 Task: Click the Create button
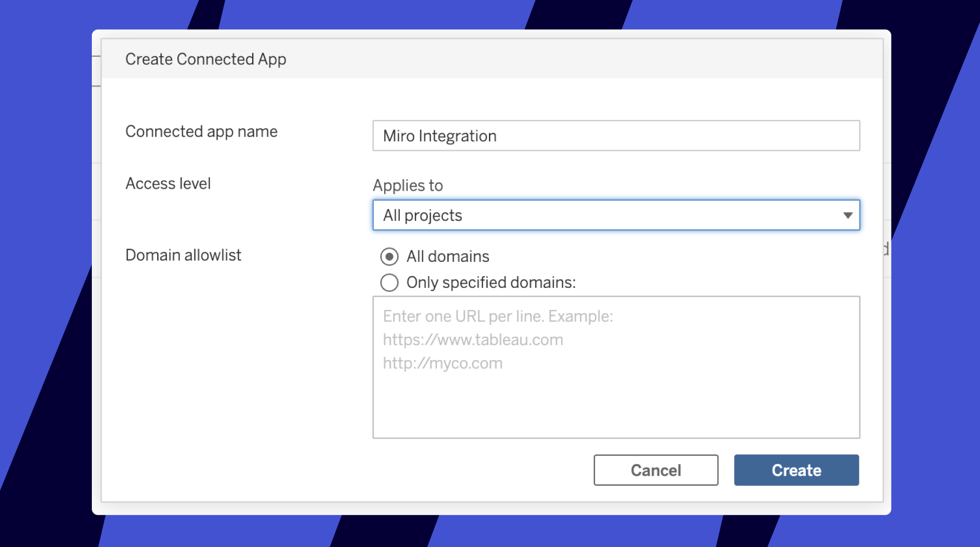(x=796, y=470)
